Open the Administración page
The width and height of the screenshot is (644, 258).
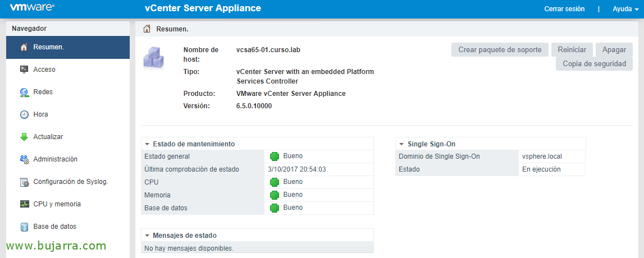68,159
